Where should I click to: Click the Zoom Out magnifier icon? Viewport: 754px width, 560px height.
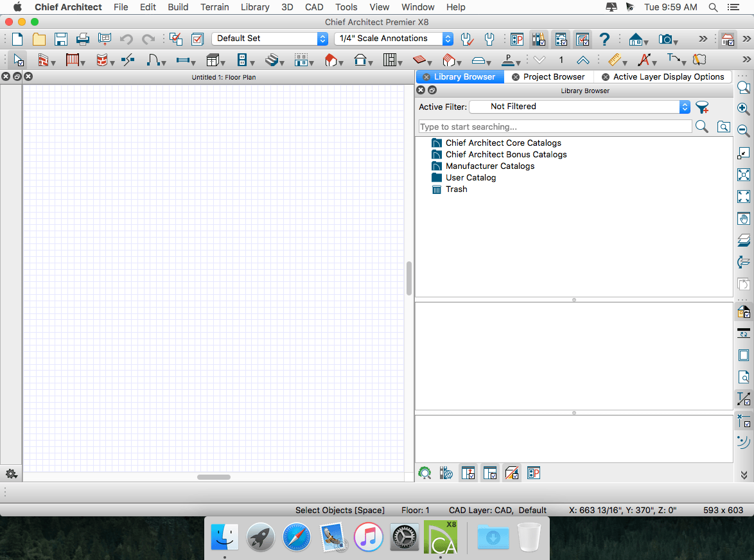744,131
